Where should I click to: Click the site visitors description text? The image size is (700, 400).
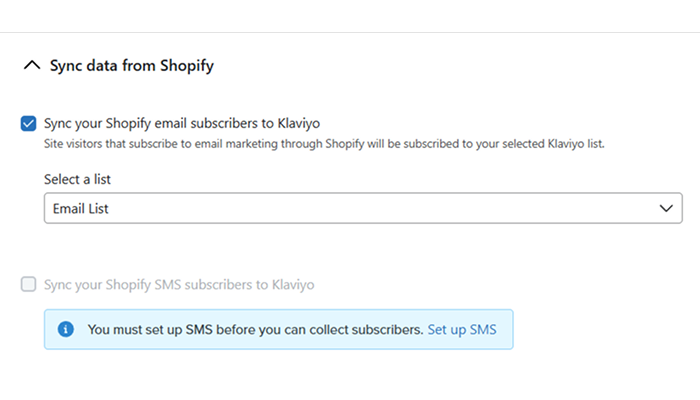(324, 144)
